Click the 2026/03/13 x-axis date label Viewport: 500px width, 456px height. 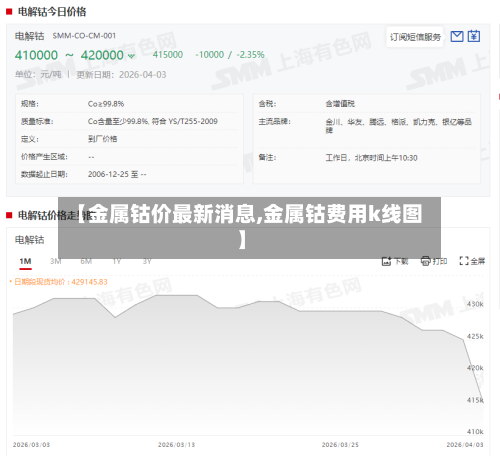point(176,445)
